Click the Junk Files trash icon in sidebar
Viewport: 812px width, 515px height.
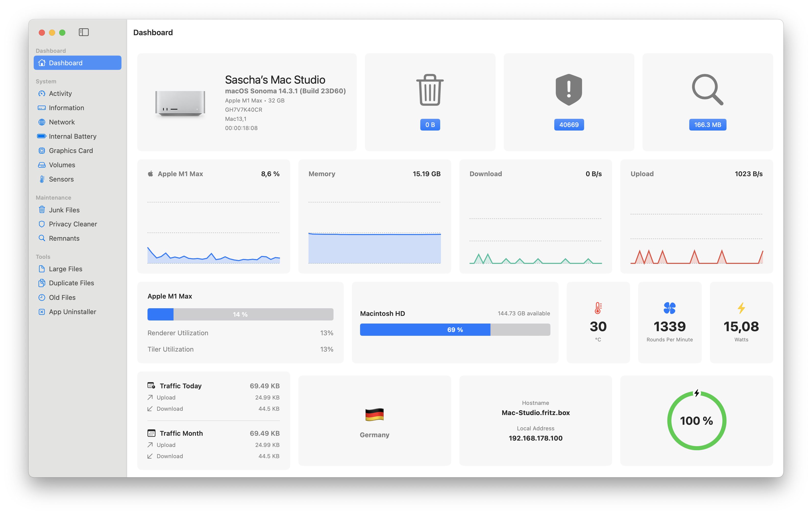42,210
